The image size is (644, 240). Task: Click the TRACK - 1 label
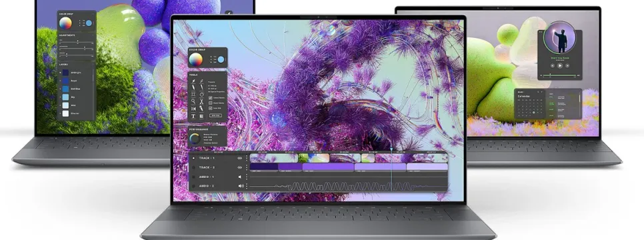coord(207,158)
